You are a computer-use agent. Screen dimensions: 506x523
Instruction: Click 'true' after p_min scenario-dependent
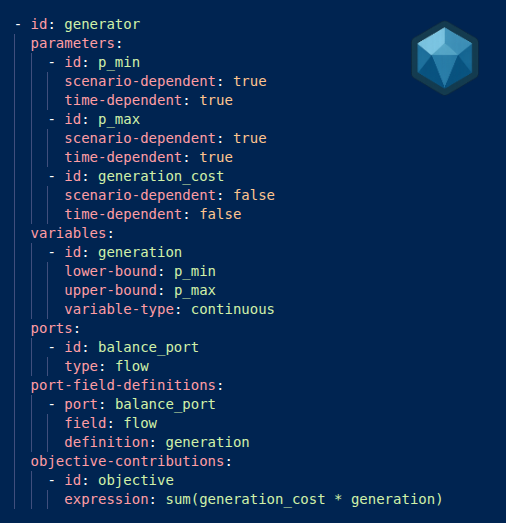click(250, 81)
